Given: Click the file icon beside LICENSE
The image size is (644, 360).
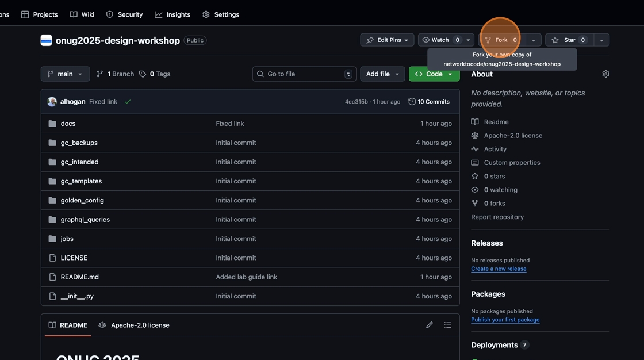Looking at the screenshot, I should click(52, 258).
